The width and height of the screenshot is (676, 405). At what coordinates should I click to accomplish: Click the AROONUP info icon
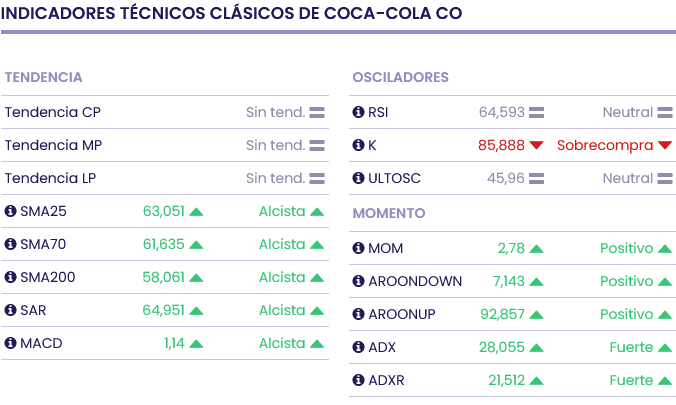359,314
